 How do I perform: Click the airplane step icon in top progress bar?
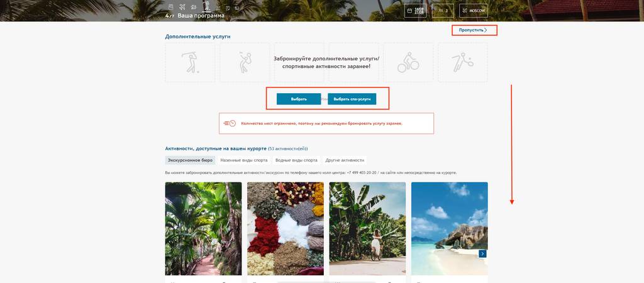tap(182, 7)
